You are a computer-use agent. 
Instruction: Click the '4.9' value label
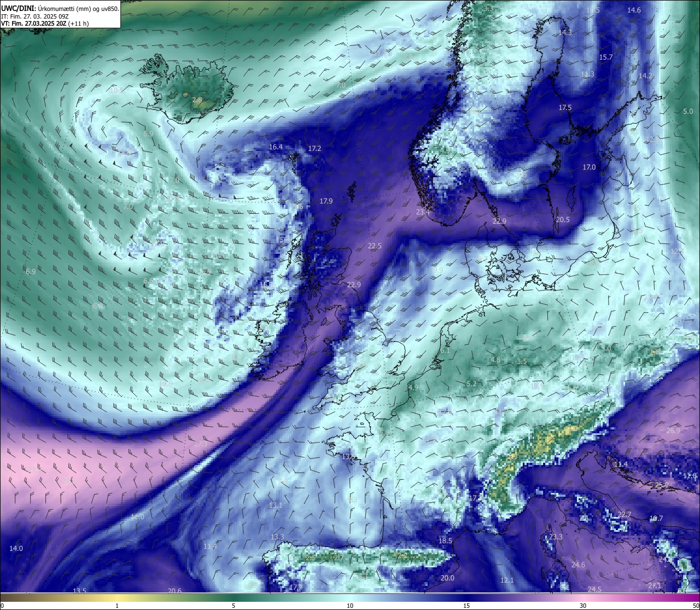tap(413, 387)
